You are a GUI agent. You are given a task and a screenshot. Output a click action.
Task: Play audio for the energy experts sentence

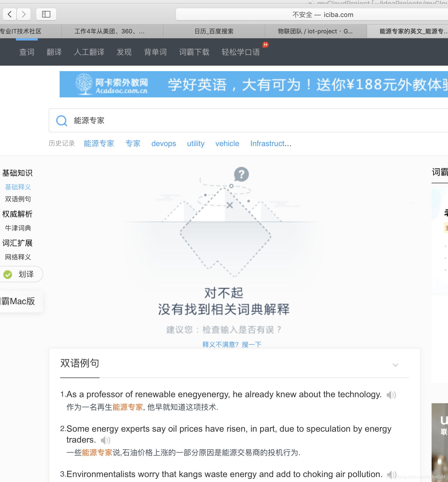pos(105,440)
